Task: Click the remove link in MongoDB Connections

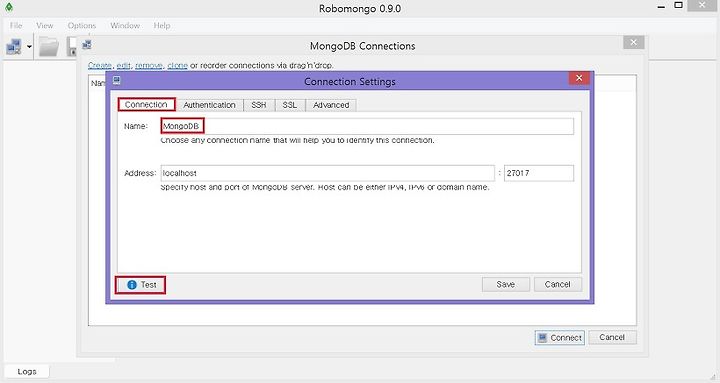Action: (149, 65)
